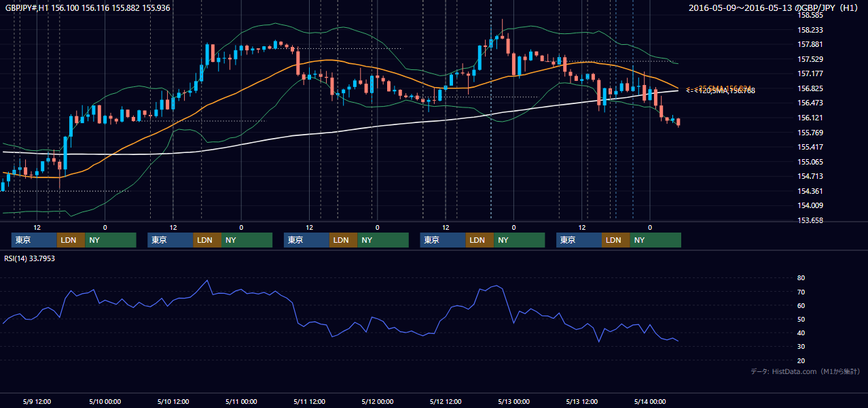
Task: Select the RSI 60 scale value
Action: 801,306
